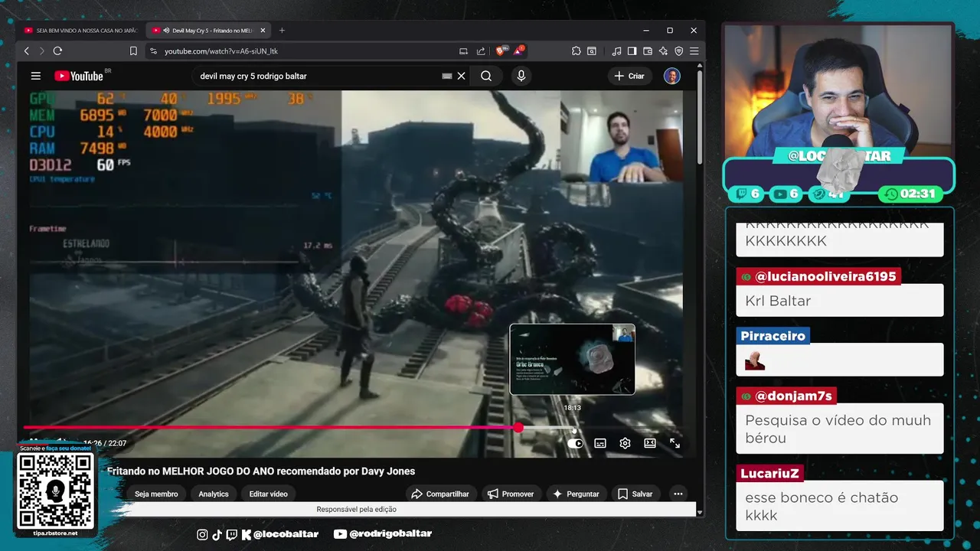The image size is (980, 551).
Task: Click the donation QR code
Action: [55, 491]
